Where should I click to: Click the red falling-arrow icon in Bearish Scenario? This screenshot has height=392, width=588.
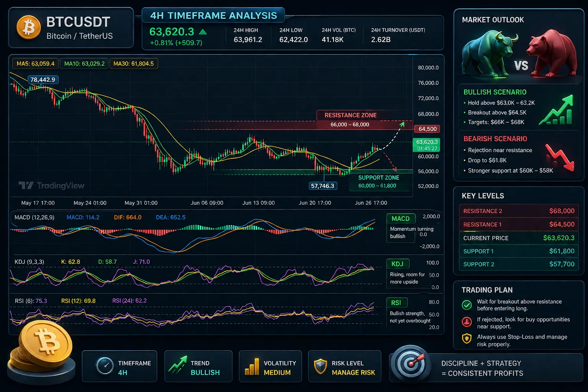pos(560,157)
